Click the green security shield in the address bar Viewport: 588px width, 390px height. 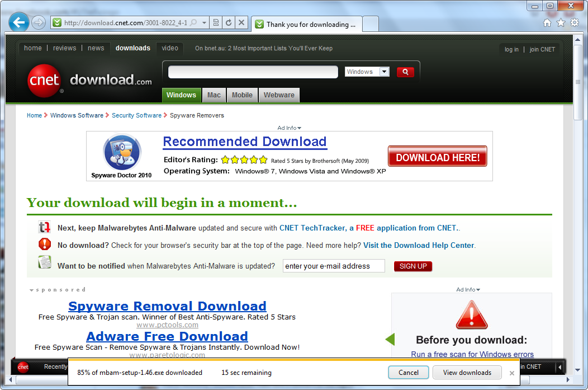(57, 22)
